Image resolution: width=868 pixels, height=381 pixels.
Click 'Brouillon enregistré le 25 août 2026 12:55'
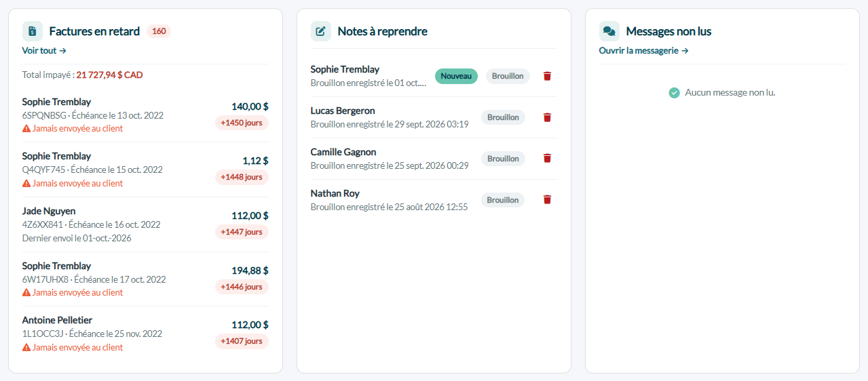pyautogui.click(x=389, y=207)
